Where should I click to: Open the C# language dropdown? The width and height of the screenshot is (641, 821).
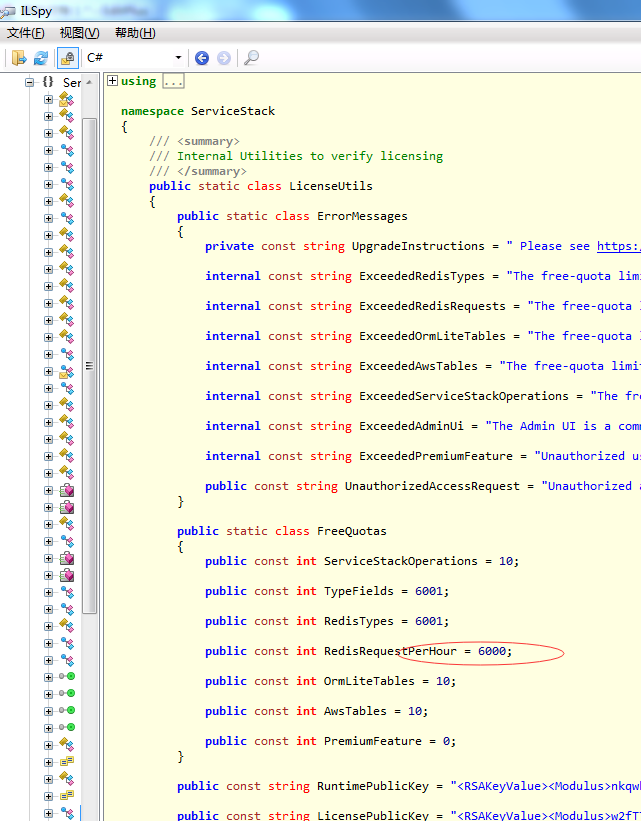[179, 58]
